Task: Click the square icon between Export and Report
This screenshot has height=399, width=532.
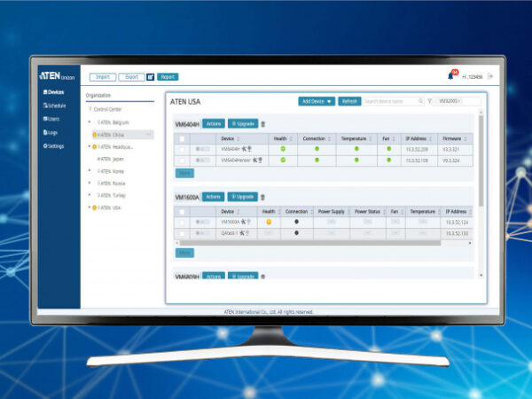Action: pyautogui.click(x=151, y=77)
